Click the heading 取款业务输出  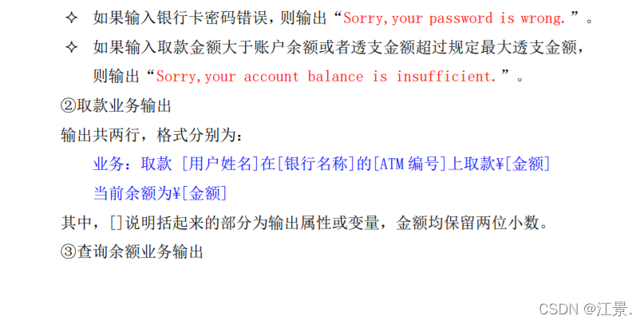(124, 106)
